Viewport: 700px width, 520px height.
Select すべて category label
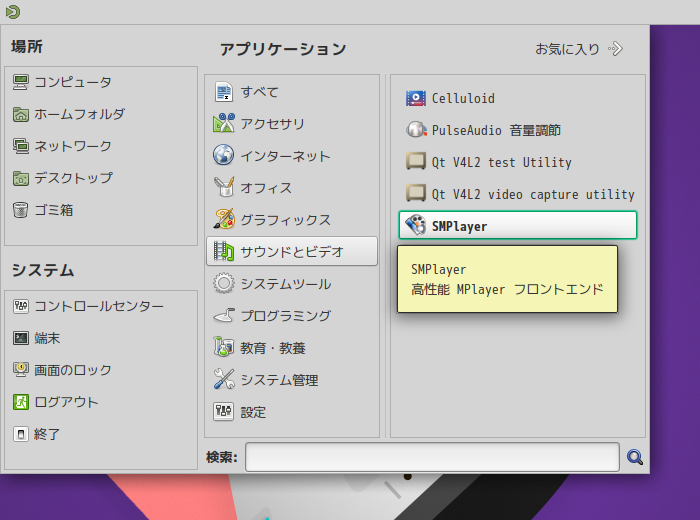[259, 92]
